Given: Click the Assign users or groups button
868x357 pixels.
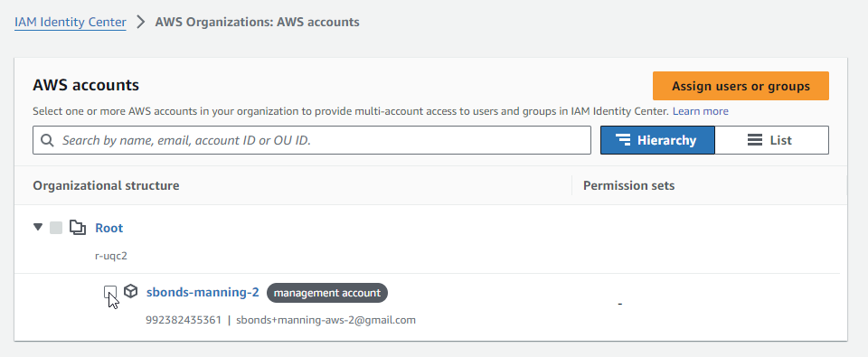Looking at the screenshot, I should tap(741, 86).
